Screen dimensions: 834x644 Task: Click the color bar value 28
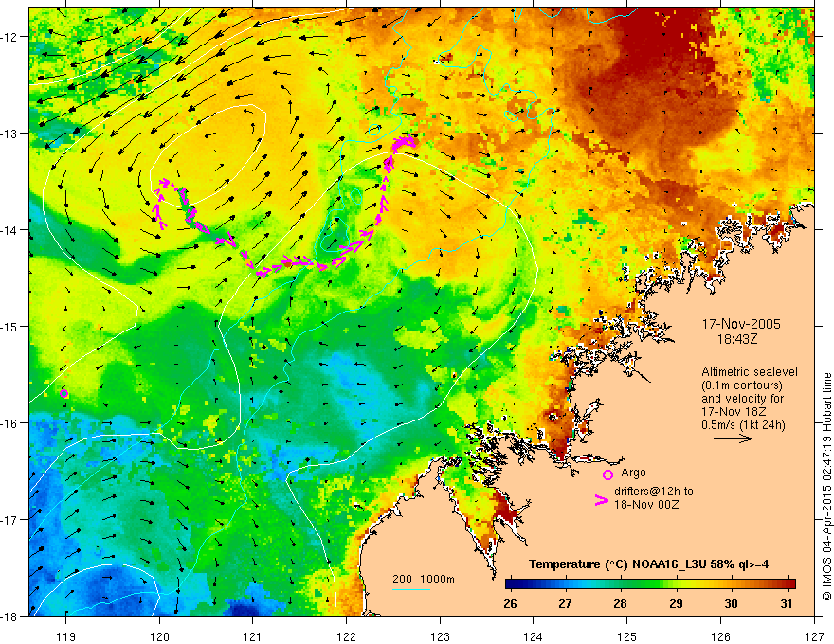coord(620,603)
